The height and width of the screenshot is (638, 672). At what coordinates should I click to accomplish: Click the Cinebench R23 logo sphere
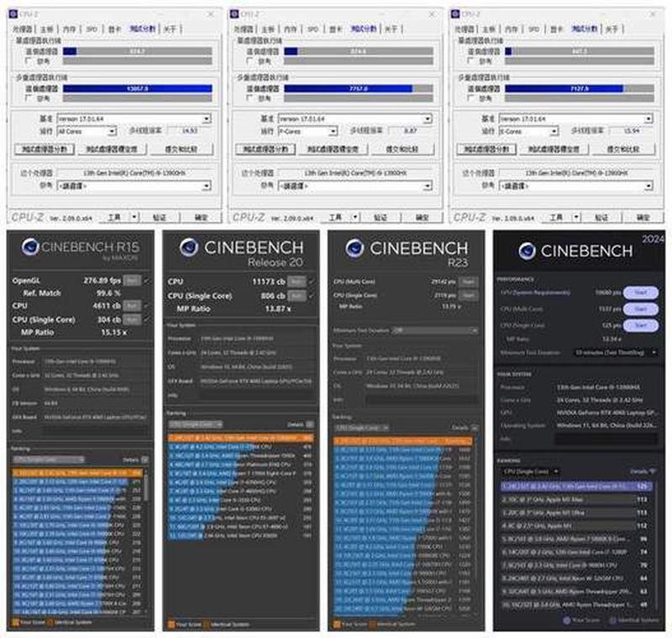(x=354, y=248)
